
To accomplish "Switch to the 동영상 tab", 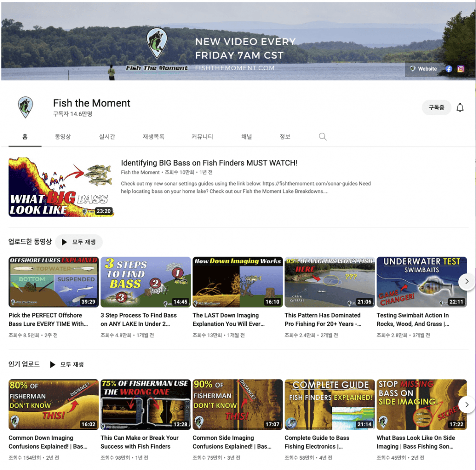I will [x=63, y=137].
